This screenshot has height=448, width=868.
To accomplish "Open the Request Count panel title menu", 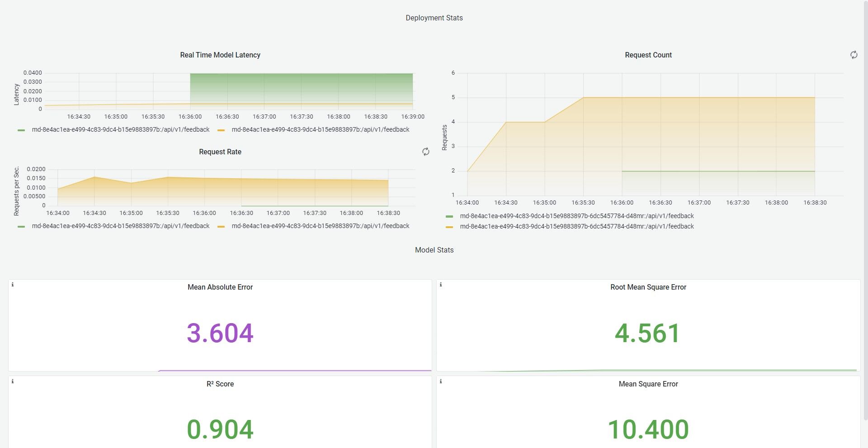I will tap(648, 55).
